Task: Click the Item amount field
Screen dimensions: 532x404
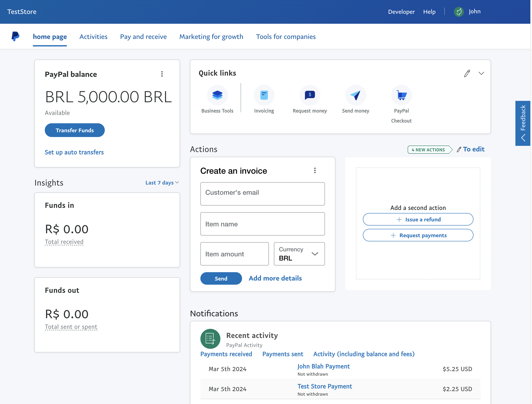Action: coord(235,254)
